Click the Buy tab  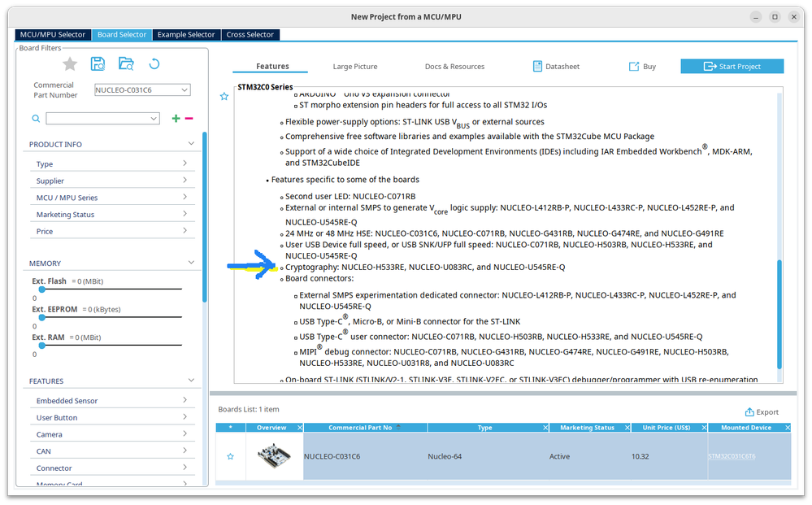click(643, 67)
